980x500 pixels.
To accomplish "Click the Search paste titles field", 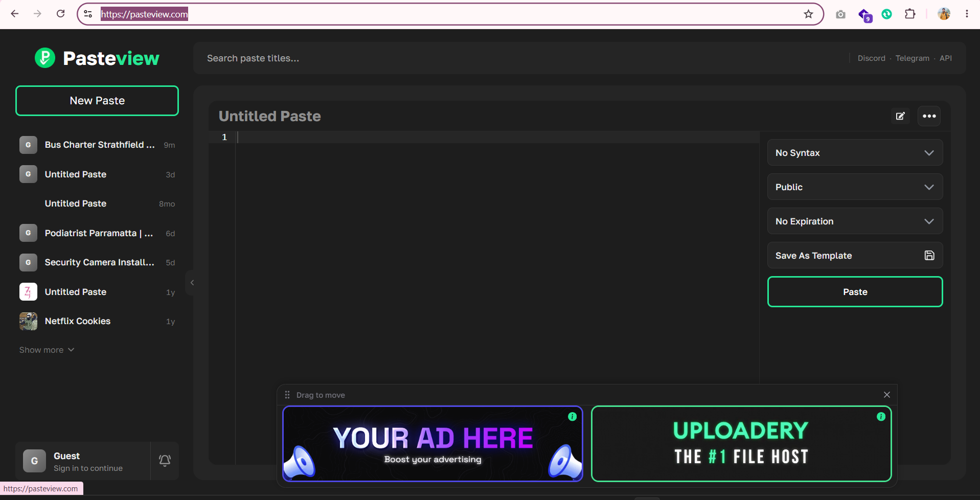I will tap(521, 58).
